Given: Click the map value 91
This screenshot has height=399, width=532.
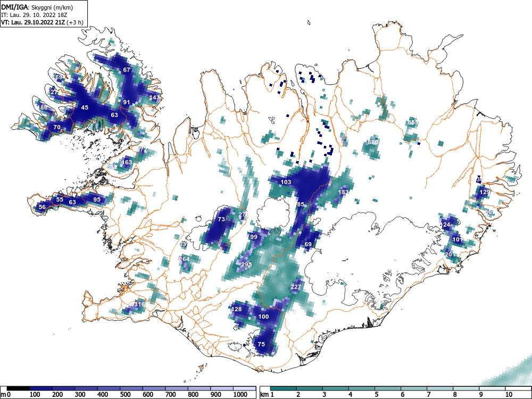Looking at the screenshot, I should pos(127,102).
